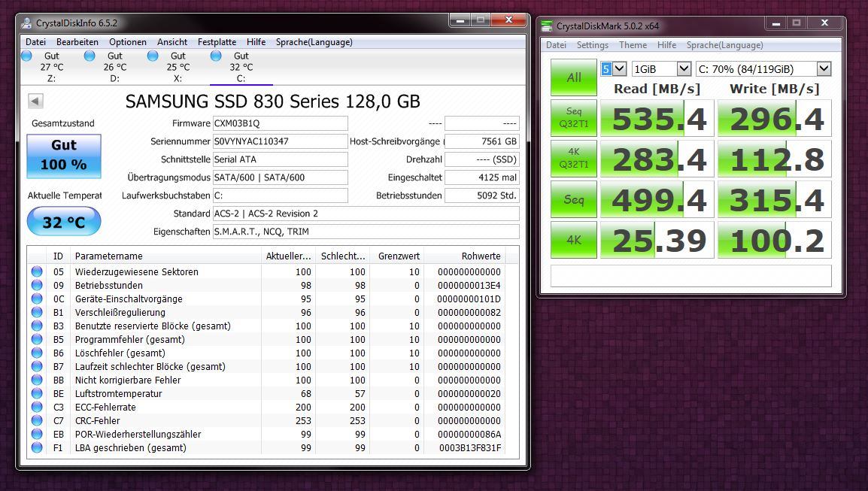Click status orb for ECC-Fehlerrate row
The width and height of the screenshot is (868, 491).
[37, 408]
